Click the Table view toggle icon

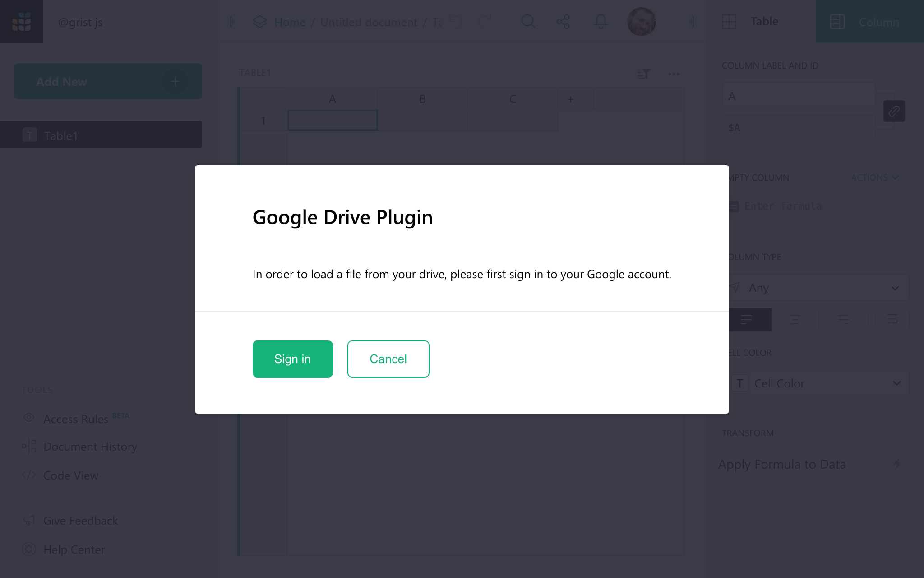729,21
